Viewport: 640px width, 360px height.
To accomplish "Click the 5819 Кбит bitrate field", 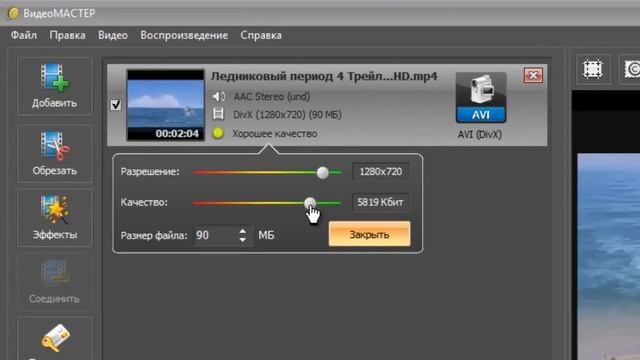I will click(x=380, y=202).
